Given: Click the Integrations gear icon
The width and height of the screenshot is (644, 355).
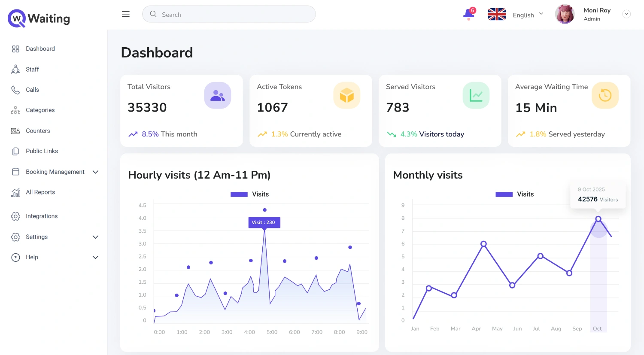Looking at the screenshot, I should pos(15,216).
